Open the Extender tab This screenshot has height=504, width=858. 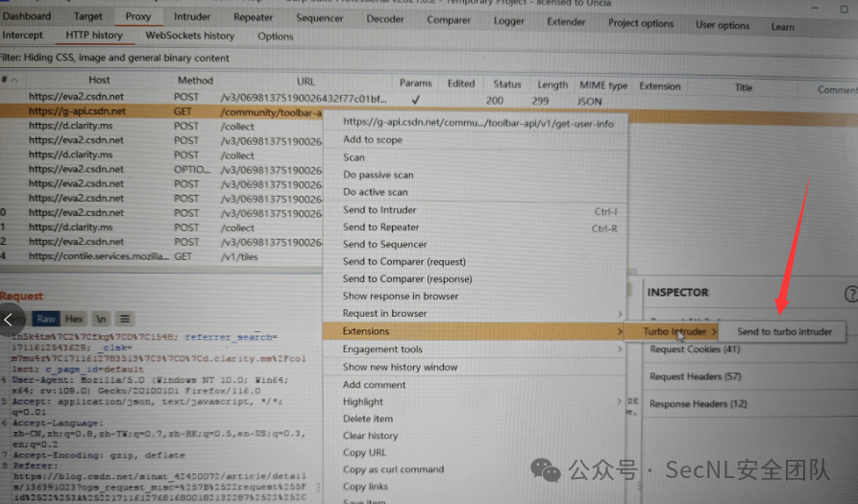566,22
